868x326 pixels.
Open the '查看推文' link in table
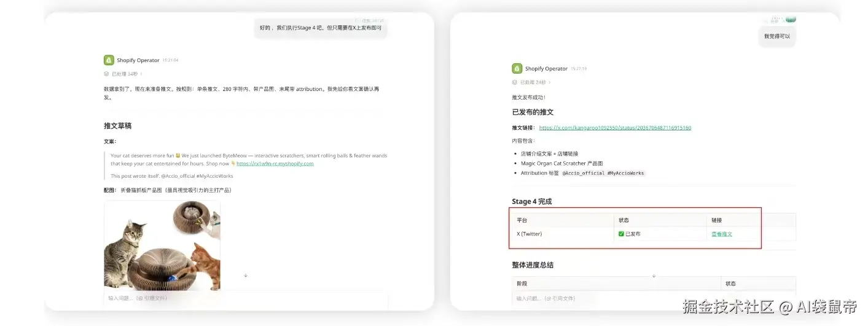[722, 234]
